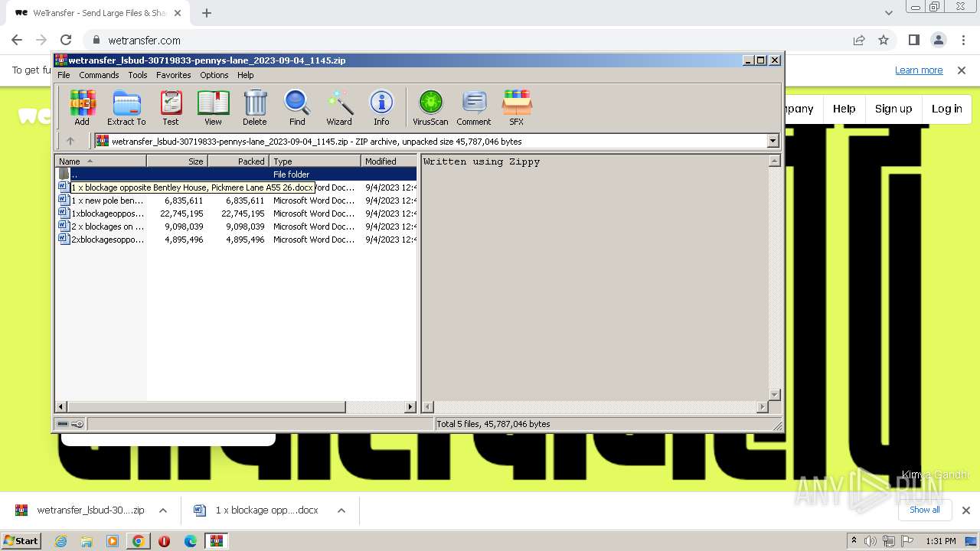Sort files by Name column
Image resolution: width=980 pixels, height=551 pixels.
click(x=100, y=161)
